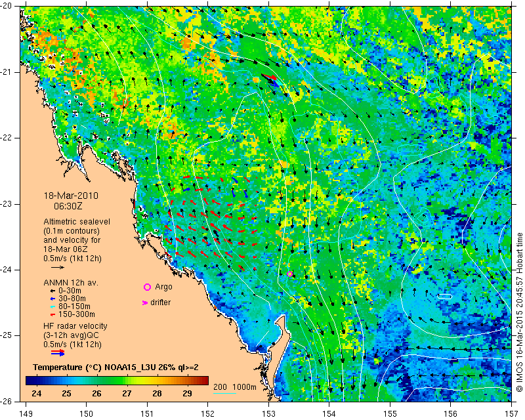Click the latitude axis label -25
Viewport: 525px width, 420px height.
(7, 336)
